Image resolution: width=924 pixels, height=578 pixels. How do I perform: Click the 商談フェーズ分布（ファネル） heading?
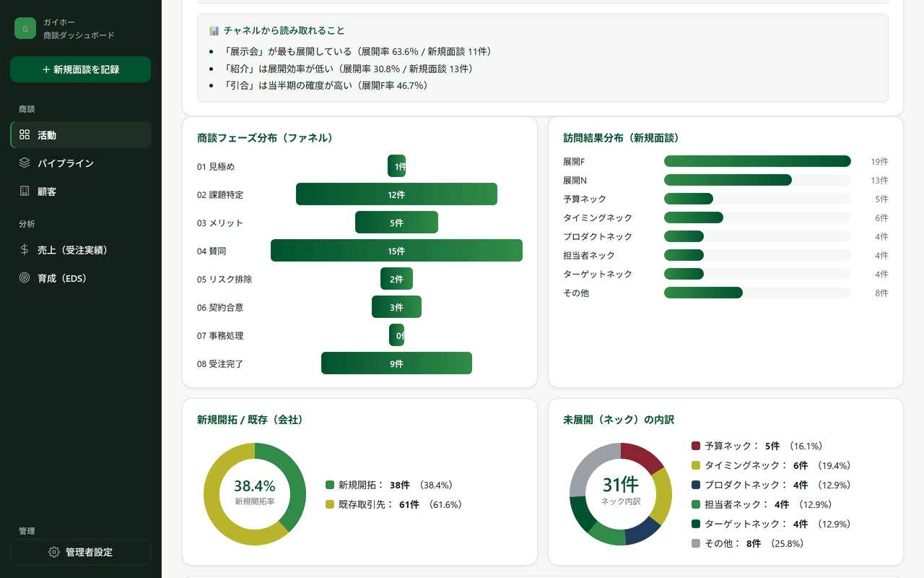(x=265, y=138)
